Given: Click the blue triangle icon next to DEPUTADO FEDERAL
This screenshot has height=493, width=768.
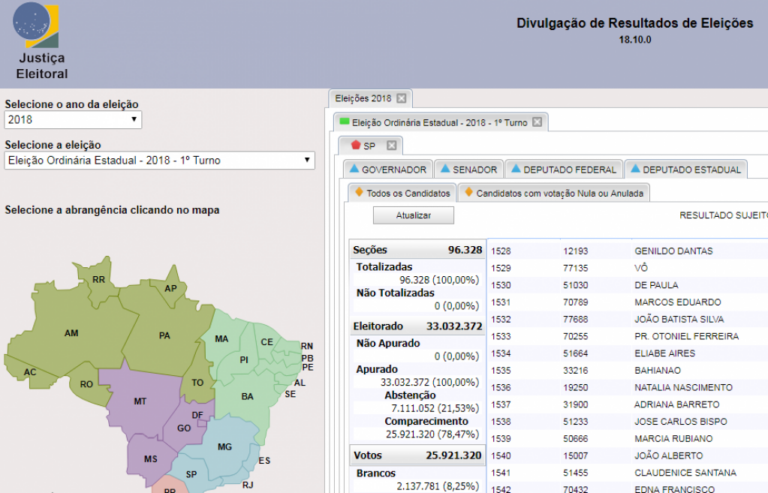Looking at the screenshot, I should [516, 169].
